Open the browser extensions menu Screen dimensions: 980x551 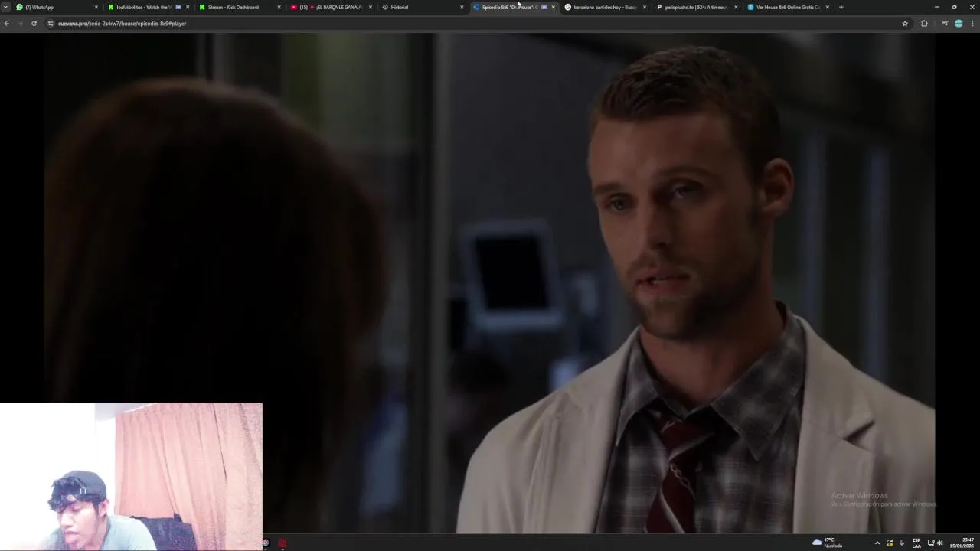[924, 24]
